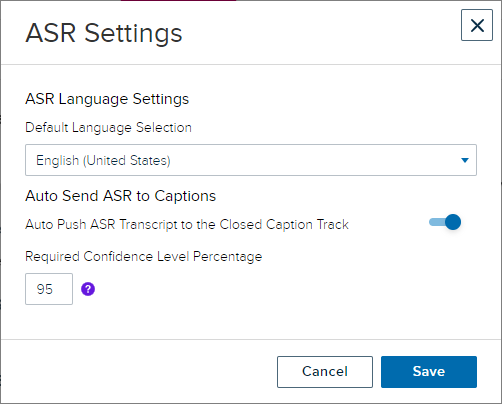Click the Required Confidence Level input field
This screenshot has width=502, height=404.
[49, 289]
